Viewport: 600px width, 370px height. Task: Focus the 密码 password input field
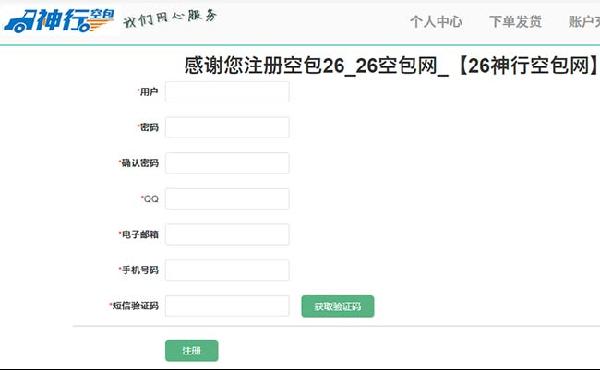[x=227, y=127]
